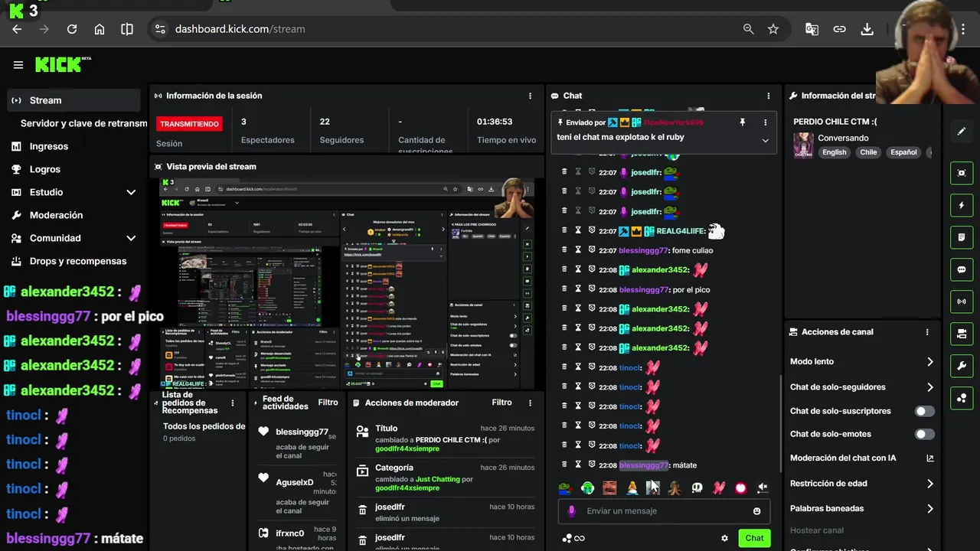The width and height of the screenshot is (980, 551).
Task: Expand the pinned message chevron
Action: click(765, 140)
